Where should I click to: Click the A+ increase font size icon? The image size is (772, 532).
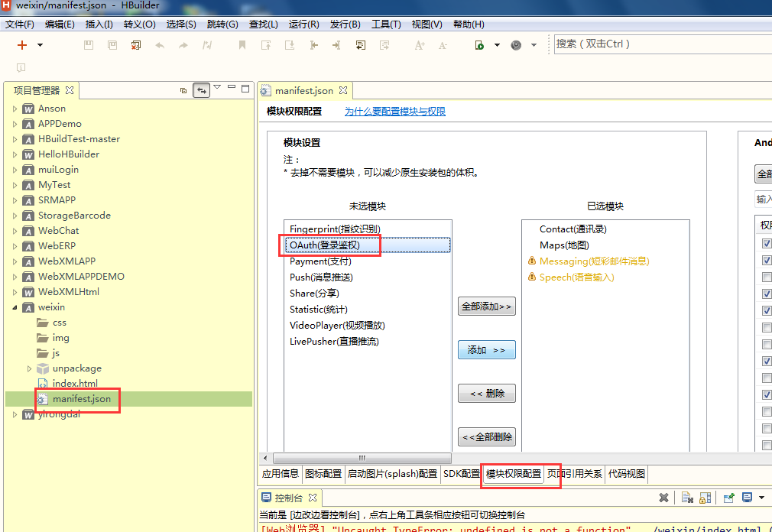[420, 45]
